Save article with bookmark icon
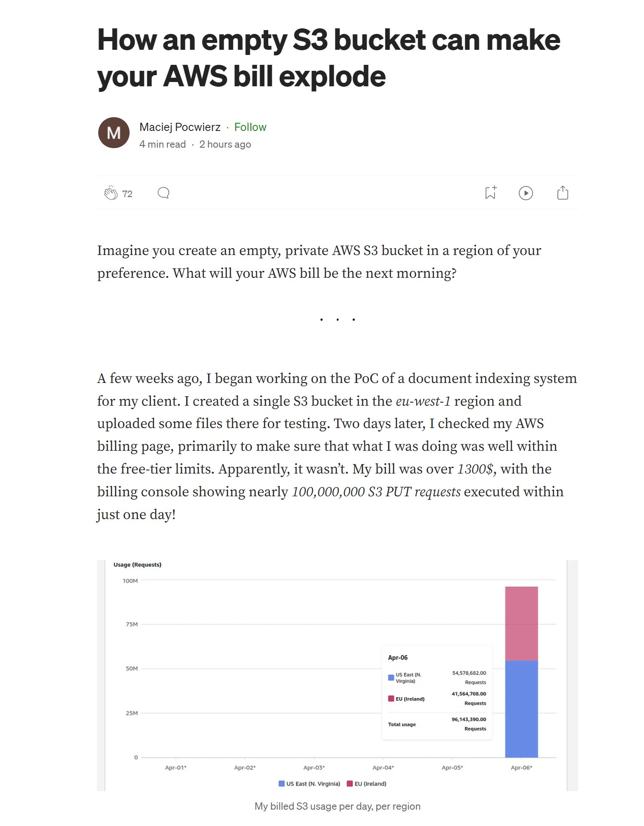This screenshot has width=644, height=826. (490, 193)
